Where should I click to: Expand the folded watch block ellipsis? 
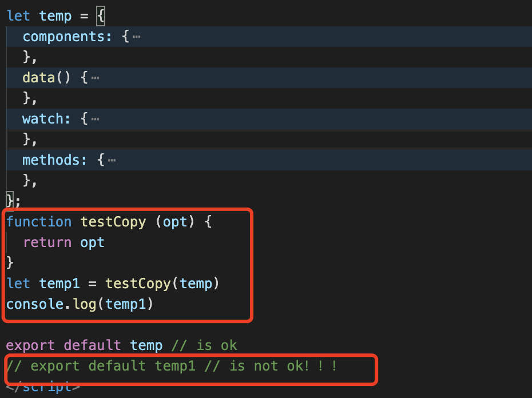click(x=96, y=119)
